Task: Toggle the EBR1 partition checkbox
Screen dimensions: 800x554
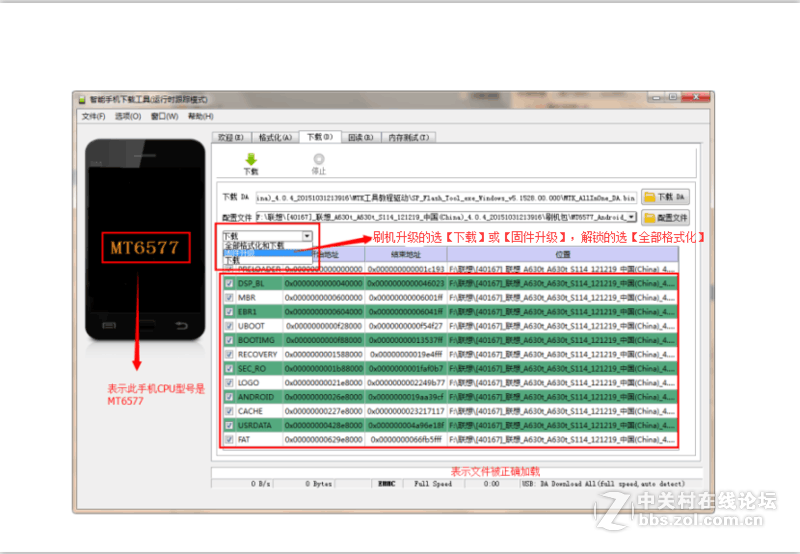Action: tap(229, 312)
